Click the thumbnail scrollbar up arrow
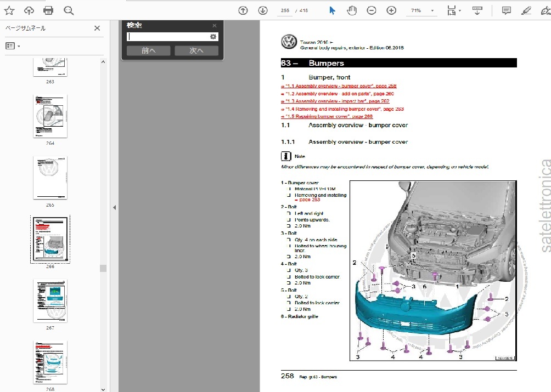This screenshot has width=551, height=392. (x=103, y=62)
